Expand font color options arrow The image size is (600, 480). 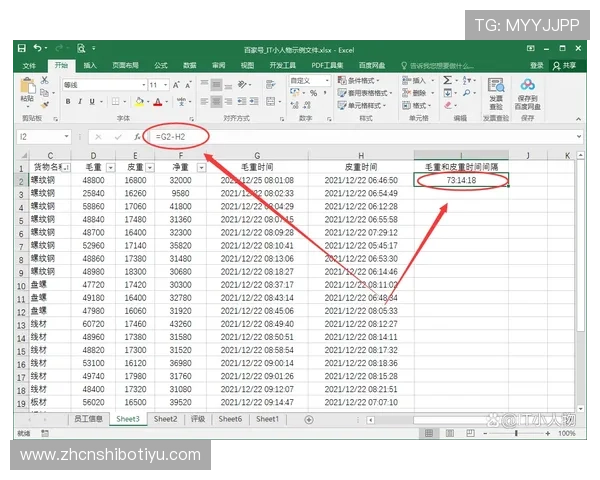(166, 102)
